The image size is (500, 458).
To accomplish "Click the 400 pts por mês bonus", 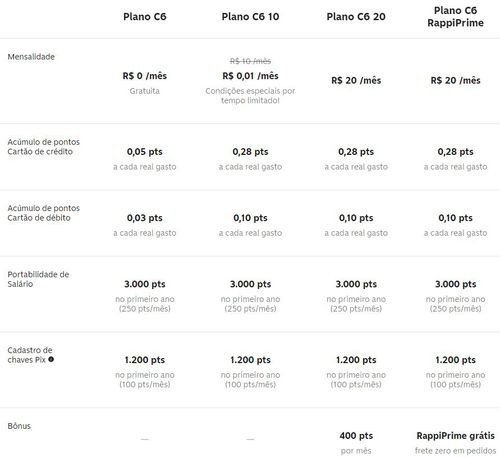I will (x=356, y=443).
